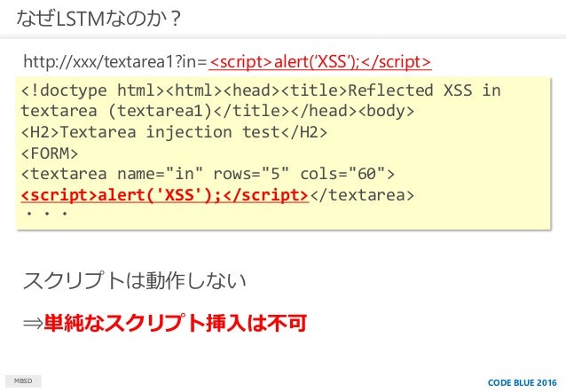Select the <FORM> tag line
Viewport: 566px width, 392px height.
tap(50, 153)
